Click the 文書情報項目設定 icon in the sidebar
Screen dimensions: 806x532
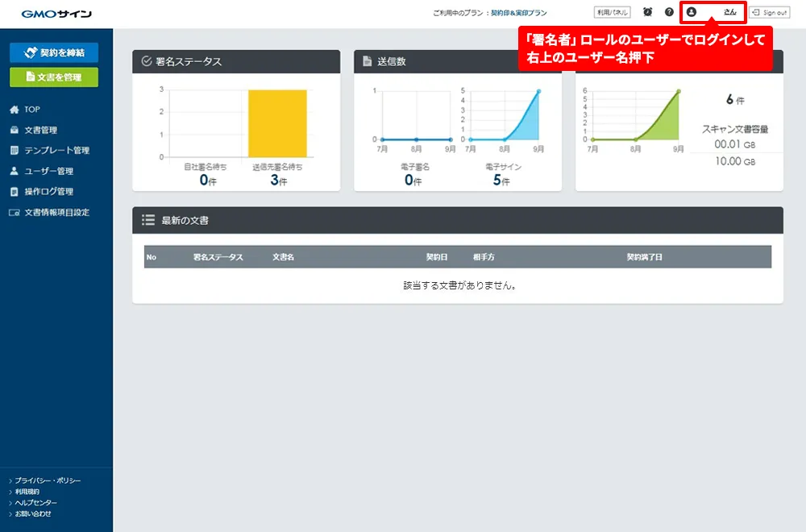14,213
